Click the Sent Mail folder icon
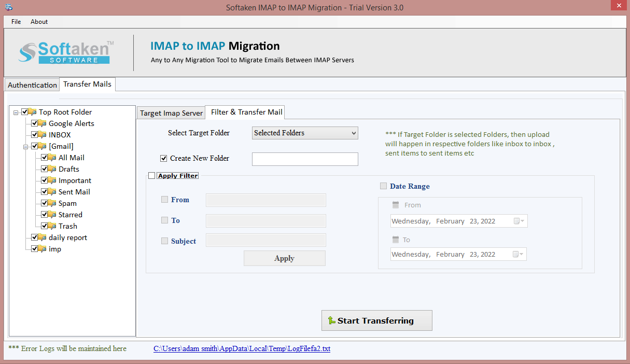 tap(52, 192)
